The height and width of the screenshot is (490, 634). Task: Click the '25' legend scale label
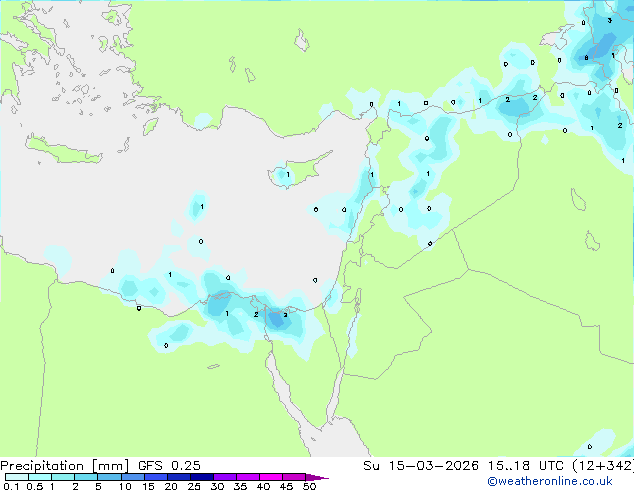click(194, 486)
